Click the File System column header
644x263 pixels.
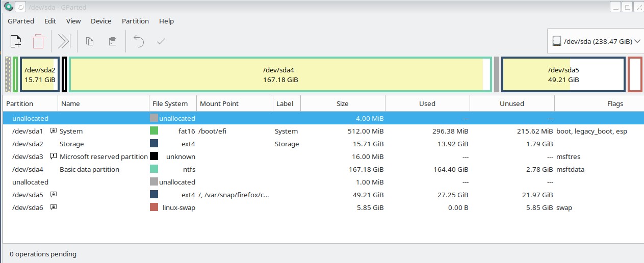pyautogui.click(x=170, y=103)
